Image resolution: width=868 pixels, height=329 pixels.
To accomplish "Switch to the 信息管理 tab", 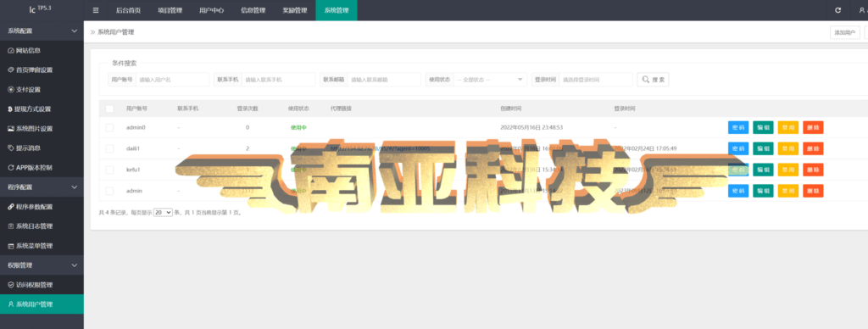I will (253, 10).
